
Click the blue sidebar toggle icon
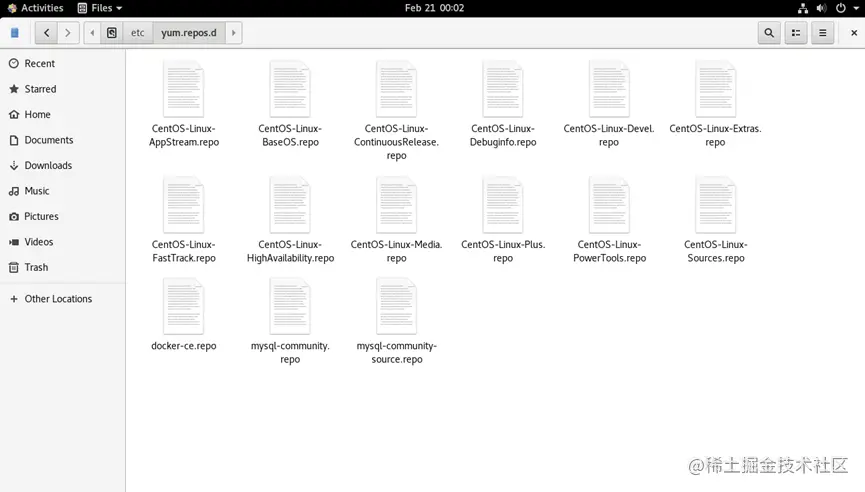pos(15,33)
